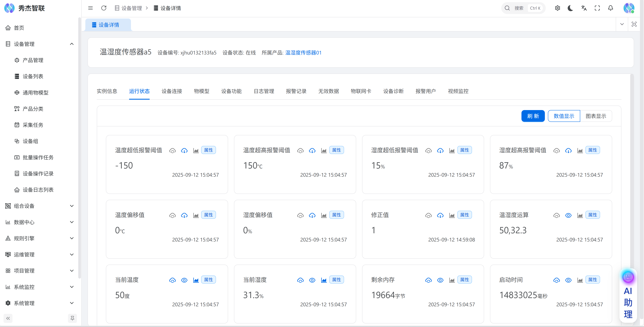Click eye icon on 剩余内存 card

pyautogui.click(x=440, y=280)
